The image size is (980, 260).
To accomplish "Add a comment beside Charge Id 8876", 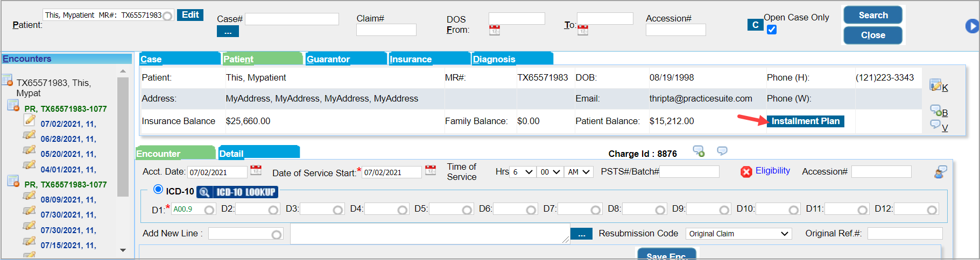I will click(699, 151).
